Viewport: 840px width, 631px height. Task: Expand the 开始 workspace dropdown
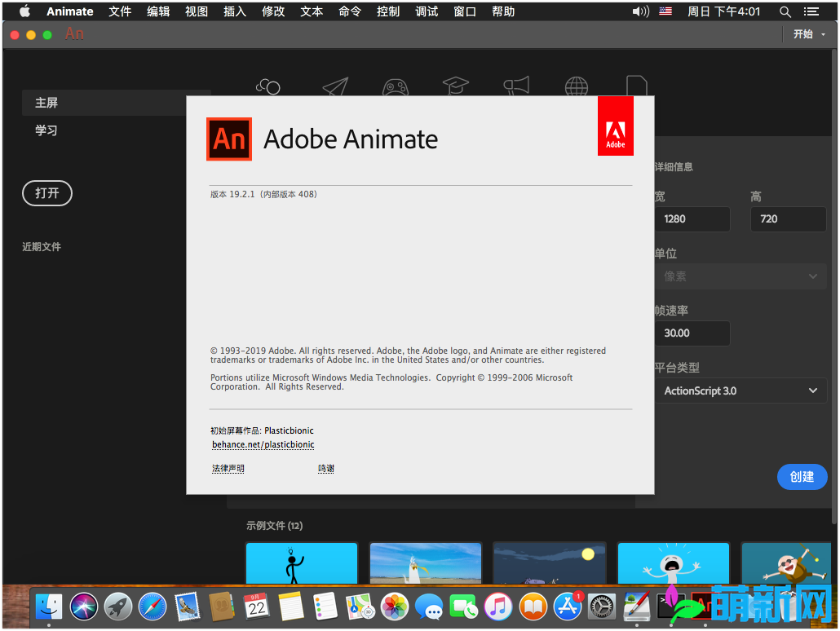pyautogui.click(x=809, y=34)
